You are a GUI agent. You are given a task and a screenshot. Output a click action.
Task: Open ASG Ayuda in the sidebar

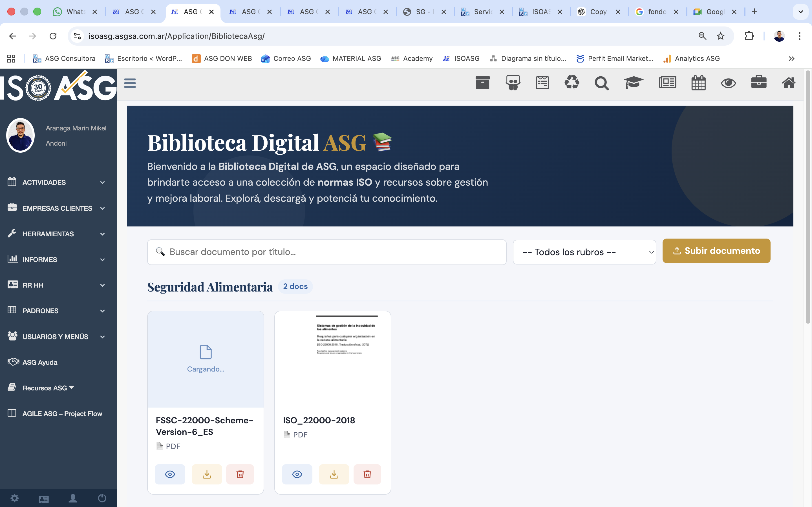[x=39, y=363]
